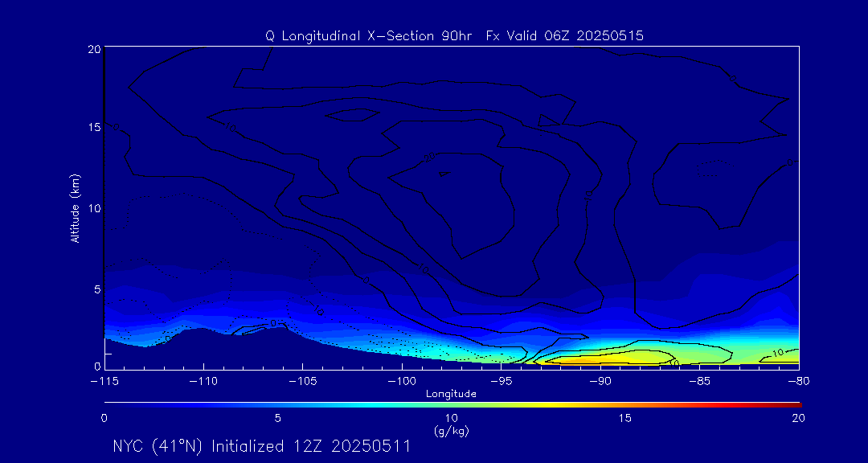Click the -115 longitude tick label
868x463 pixels.
[104, 383]
